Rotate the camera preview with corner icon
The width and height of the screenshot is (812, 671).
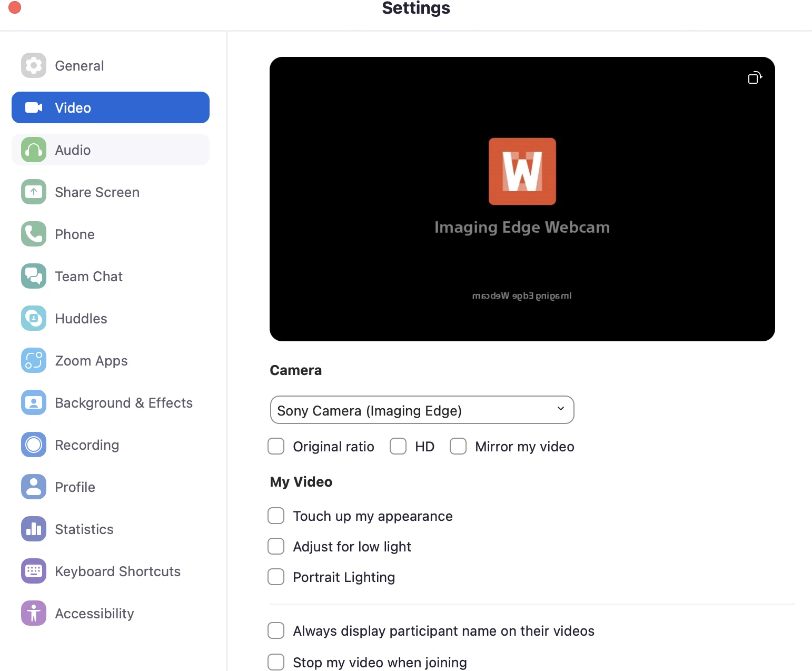pyautogui.click(x=755, y=78)
